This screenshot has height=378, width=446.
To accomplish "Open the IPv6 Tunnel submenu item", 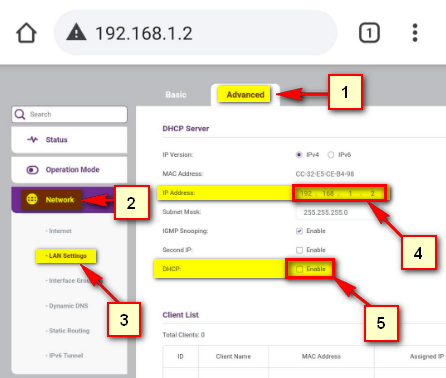I will (x=64, y=355).
